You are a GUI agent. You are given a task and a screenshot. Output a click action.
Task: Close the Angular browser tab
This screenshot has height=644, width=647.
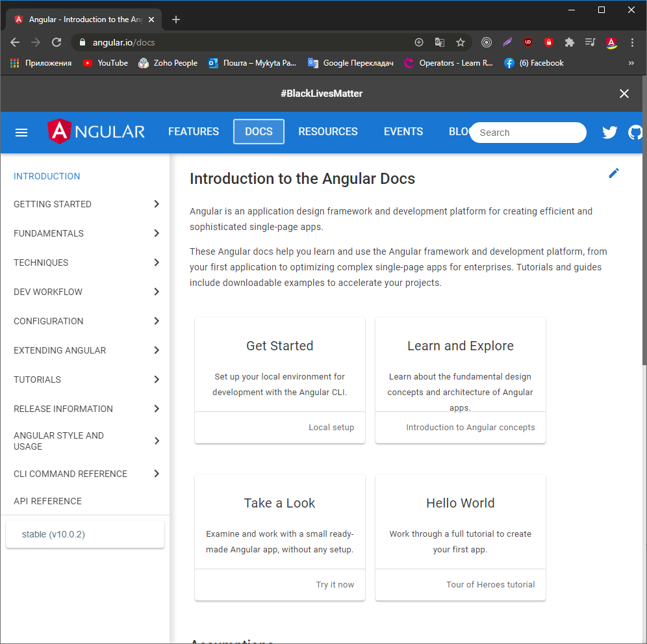[x=151, y=19]
